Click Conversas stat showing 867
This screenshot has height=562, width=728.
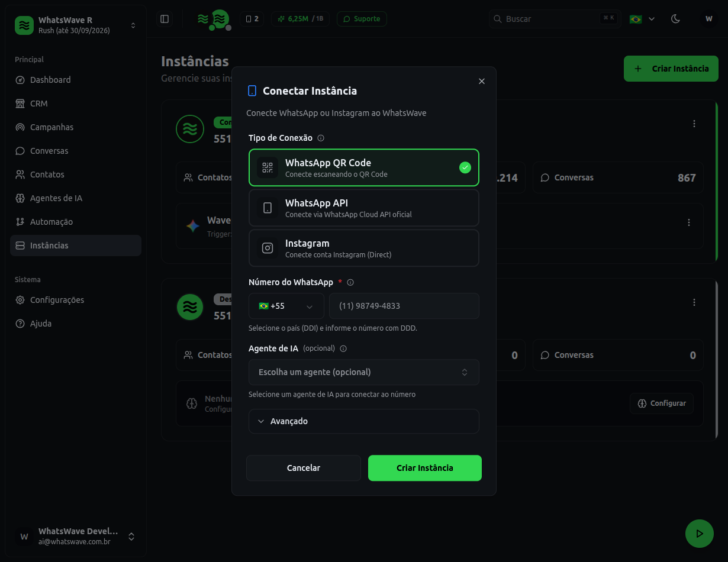point(618,177)
